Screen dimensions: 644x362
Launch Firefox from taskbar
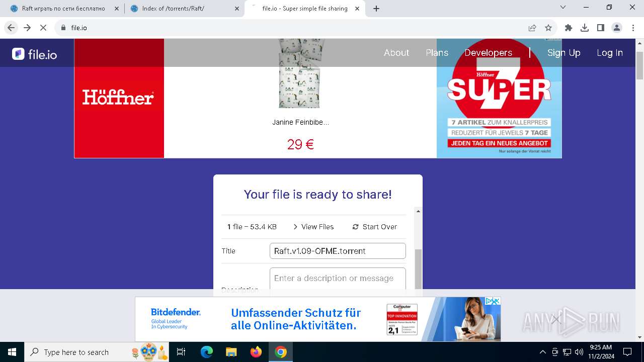256,352
